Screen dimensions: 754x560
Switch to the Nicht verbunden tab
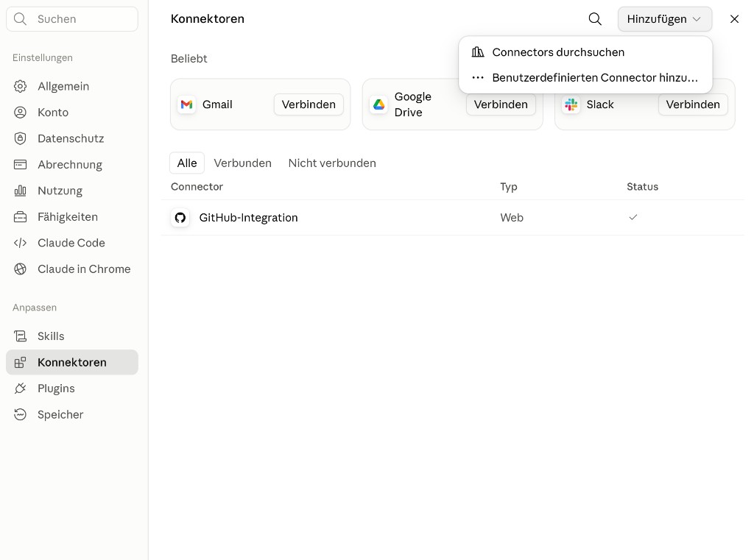(x=332, y=163)
